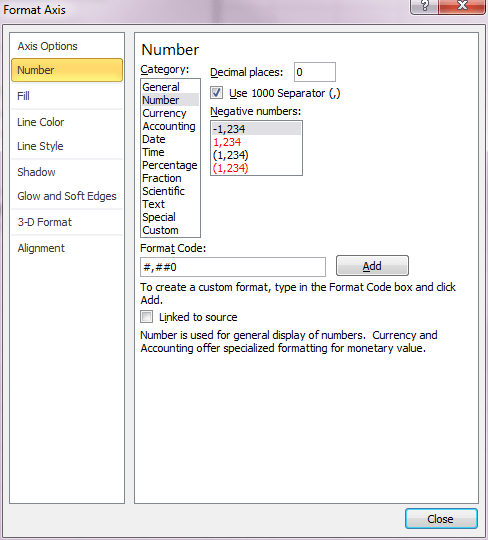The height and width of the screenshot is (540, 488).
Task: Select black -1,234 negative format
Action: pyautogui.click(x=257, y=129)
